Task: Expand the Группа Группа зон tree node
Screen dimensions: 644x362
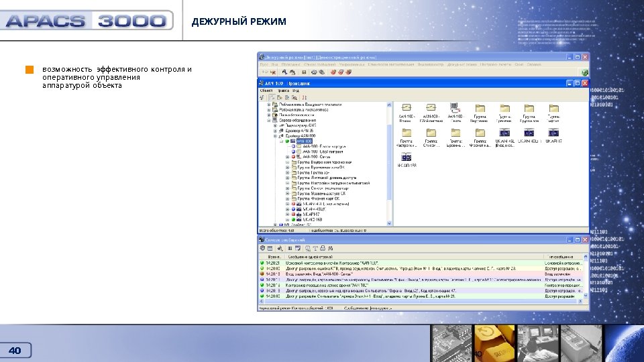Action: point(288,173)
